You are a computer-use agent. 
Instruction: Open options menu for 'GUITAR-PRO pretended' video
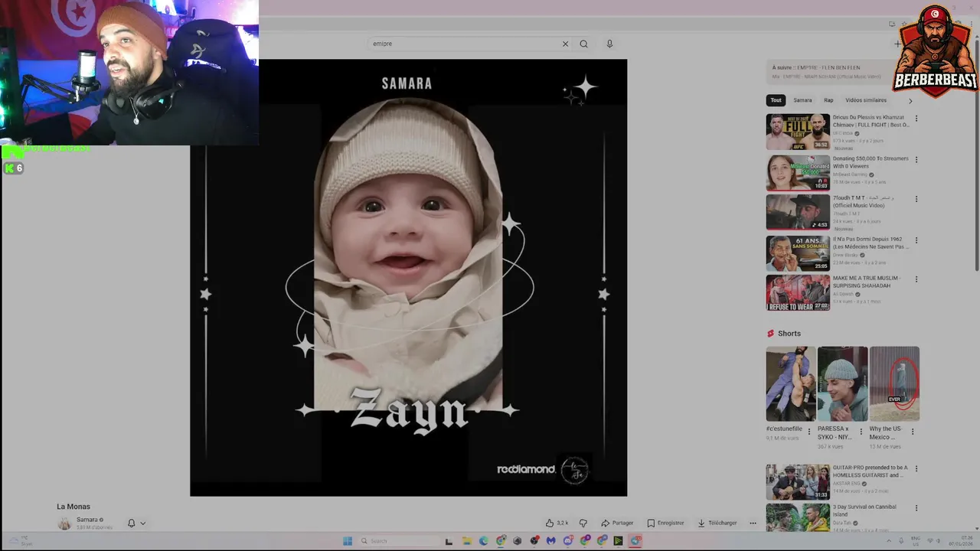point(916,468)
